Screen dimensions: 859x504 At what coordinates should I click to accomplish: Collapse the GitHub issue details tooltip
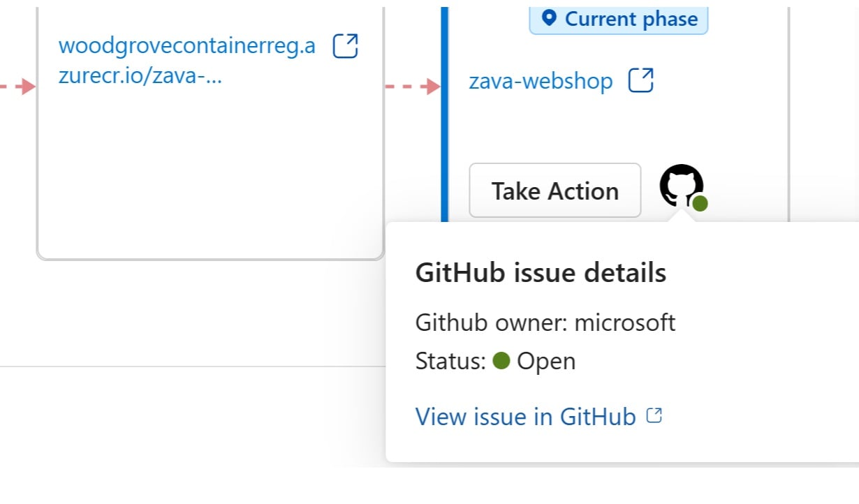click(680, 186)
